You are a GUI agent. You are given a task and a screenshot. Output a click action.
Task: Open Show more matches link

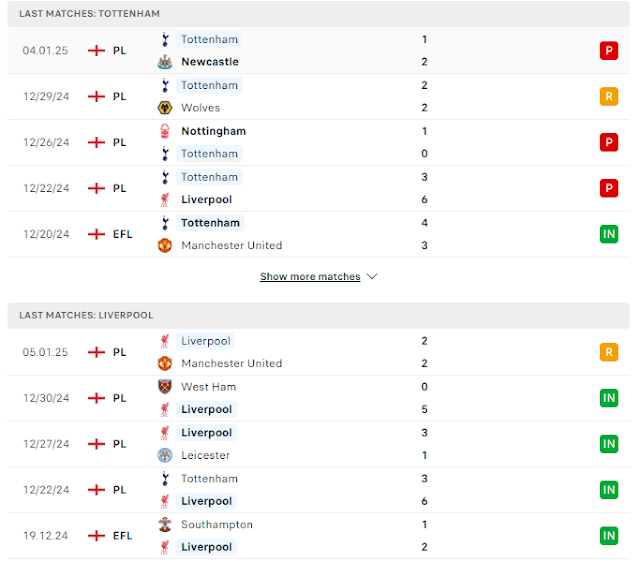point(310,276)
